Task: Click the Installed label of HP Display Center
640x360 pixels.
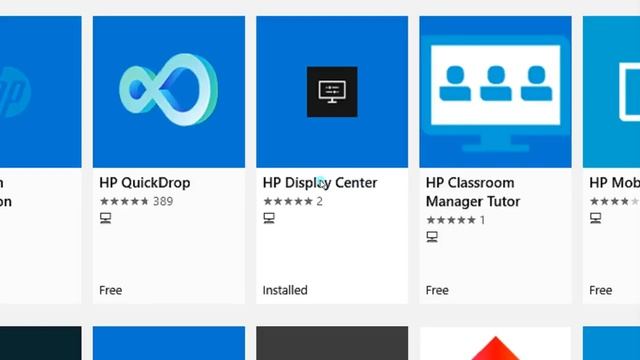Action: coord(285,290)
